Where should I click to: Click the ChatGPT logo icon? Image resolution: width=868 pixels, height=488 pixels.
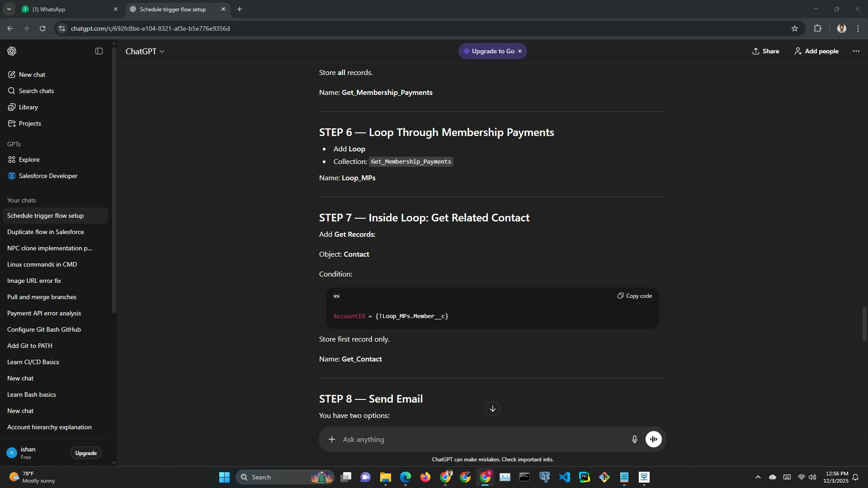(12, 51)
